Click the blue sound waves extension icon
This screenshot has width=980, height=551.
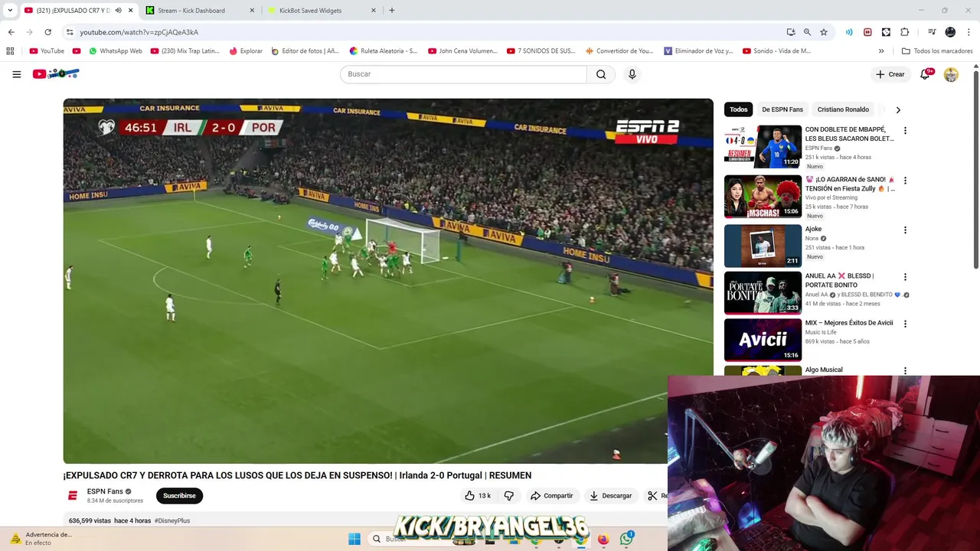(x=849, y=32)
